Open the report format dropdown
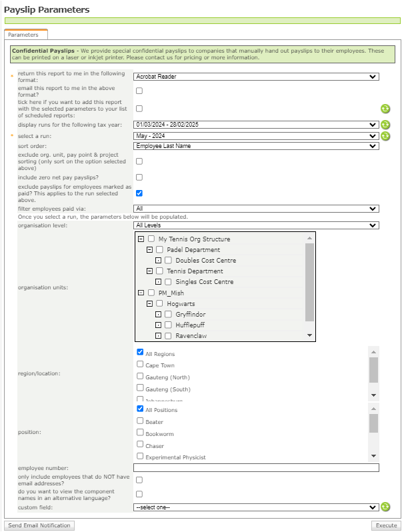The width and height of the screenshot is (404, 532). tap(256, 77)
